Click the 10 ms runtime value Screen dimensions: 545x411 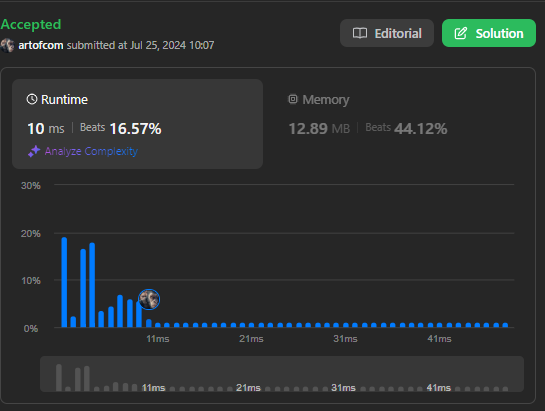point(46,129)
